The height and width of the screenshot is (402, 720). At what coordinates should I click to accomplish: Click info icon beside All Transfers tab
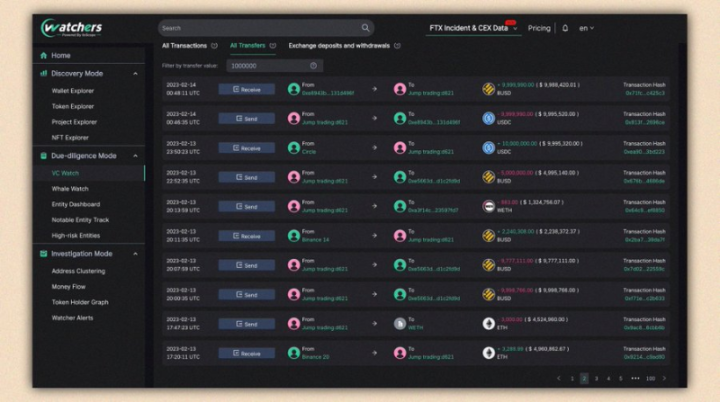coord(273,46)
